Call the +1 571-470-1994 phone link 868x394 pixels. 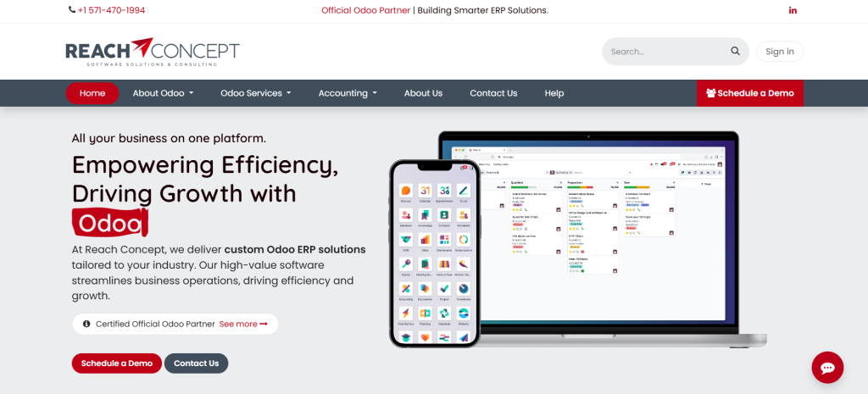pyautogui.click(x=111, y=10)
